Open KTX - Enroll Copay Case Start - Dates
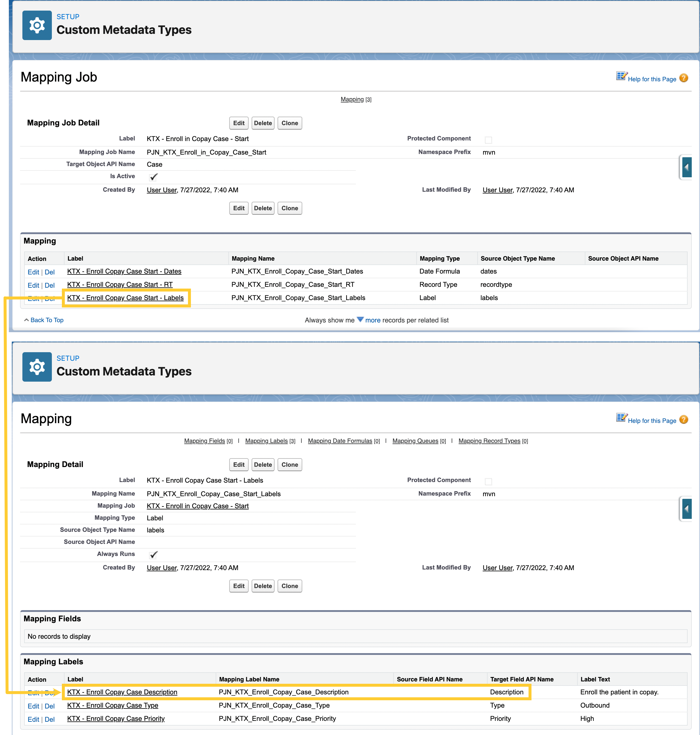 (x=124, y=271)
